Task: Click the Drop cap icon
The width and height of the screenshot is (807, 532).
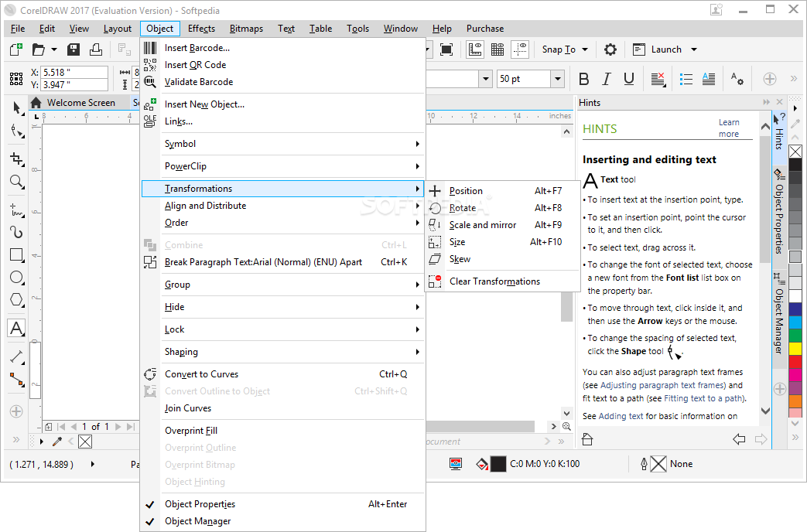Action: (709, 79)
